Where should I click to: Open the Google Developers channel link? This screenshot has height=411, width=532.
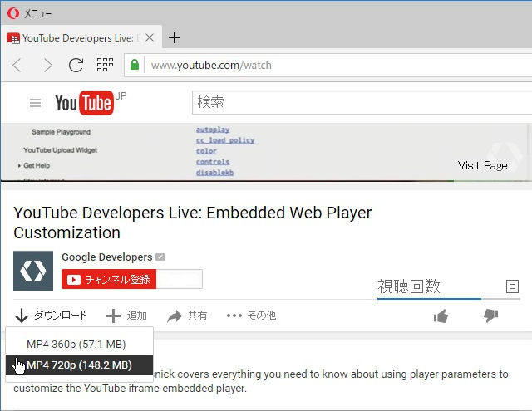pos(107,257)
